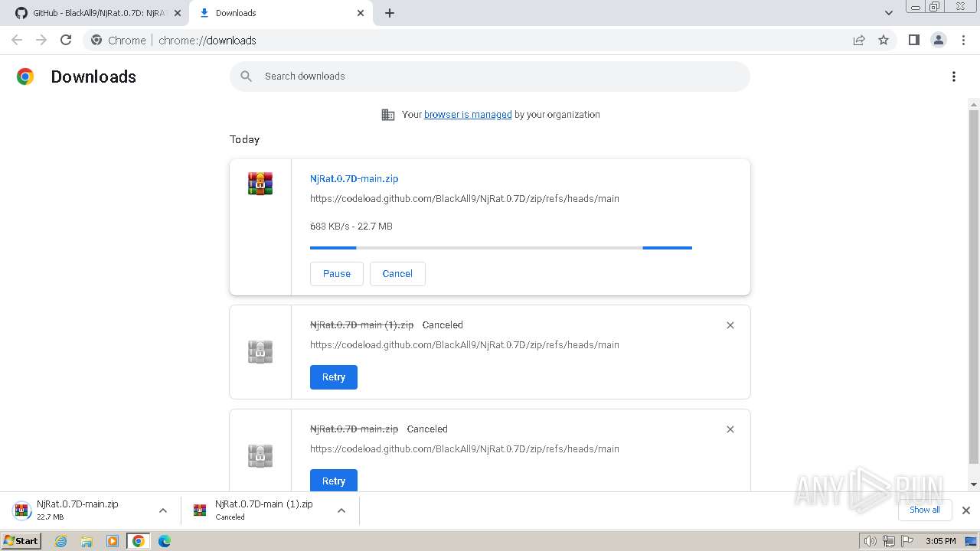The image size is (980, 551).
Task: Expand options for NjRat.0.7D-main (1).zip in shelf
Action: click(341, 510)
